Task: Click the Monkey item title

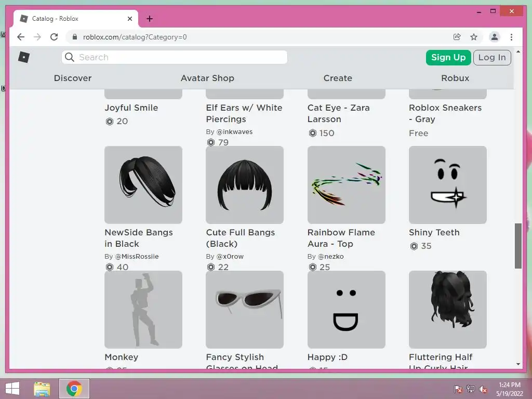Action: click(x=121, y=357)
